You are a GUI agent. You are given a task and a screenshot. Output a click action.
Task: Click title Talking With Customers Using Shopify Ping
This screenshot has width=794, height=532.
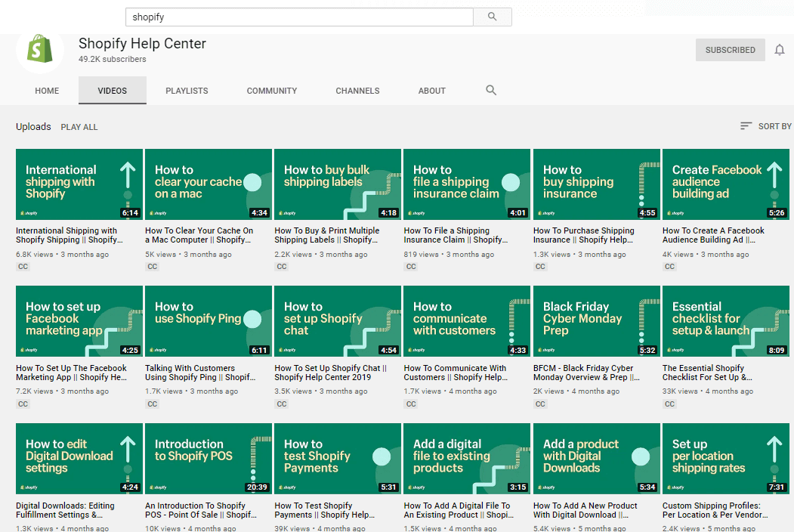click(x=200, y=373)
